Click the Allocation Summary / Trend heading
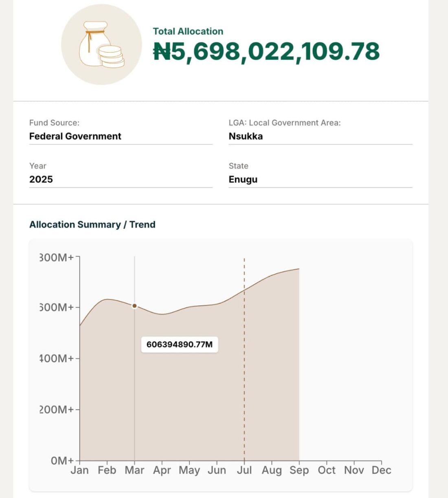Viewport: 448px width, 498px height. (x=92, y=225)
